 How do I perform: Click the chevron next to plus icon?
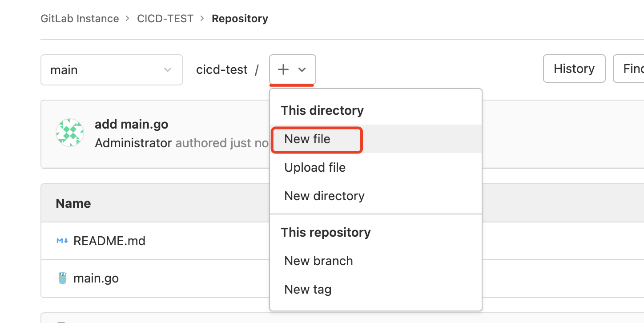[302, 70]
